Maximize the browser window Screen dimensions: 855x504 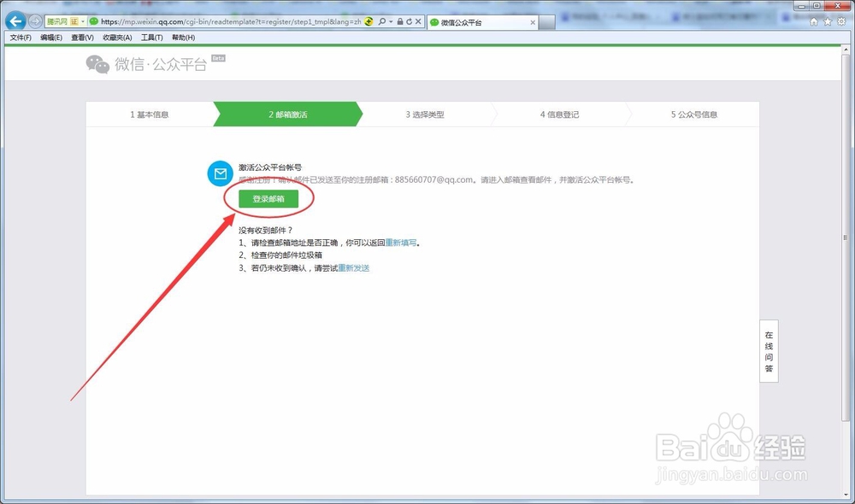coord(817,6)
